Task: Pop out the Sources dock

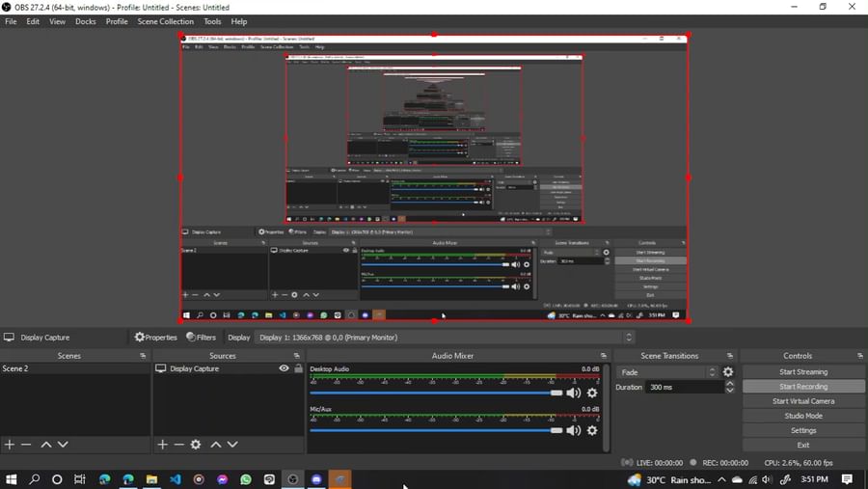Action: click(297, 356)
